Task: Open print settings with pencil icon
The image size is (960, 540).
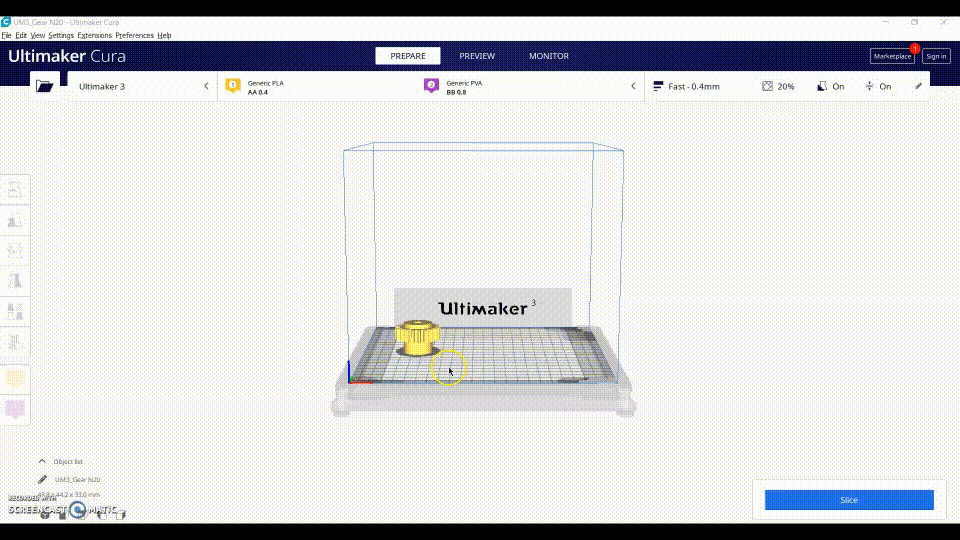Action: [918, 86]
